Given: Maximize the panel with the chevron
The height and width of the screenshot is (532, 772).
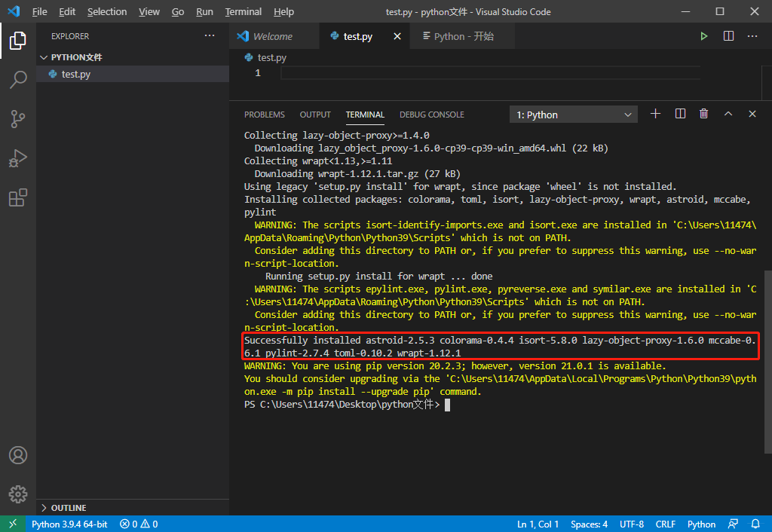Looking at the screenshot, I should coord(728,113).
